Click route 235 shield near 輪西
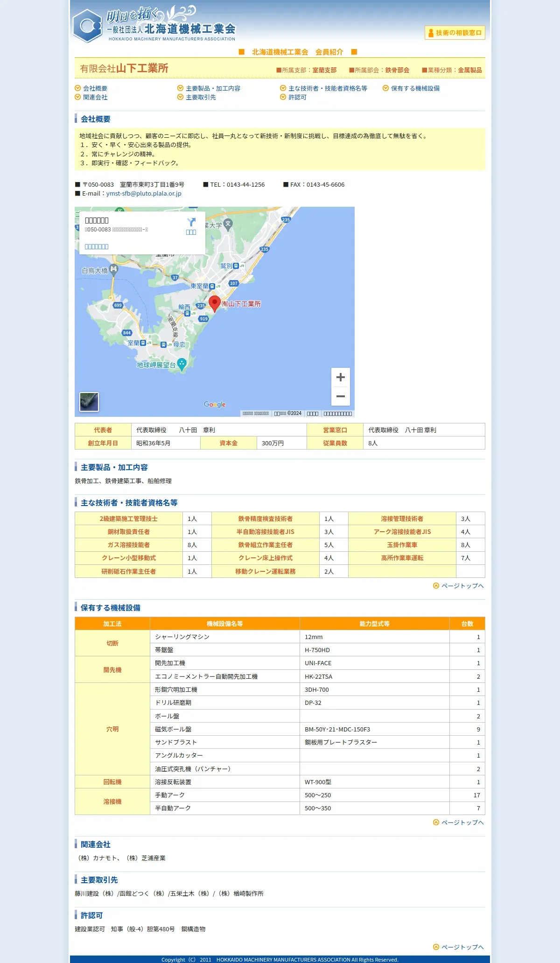 [x=201, y=306]
